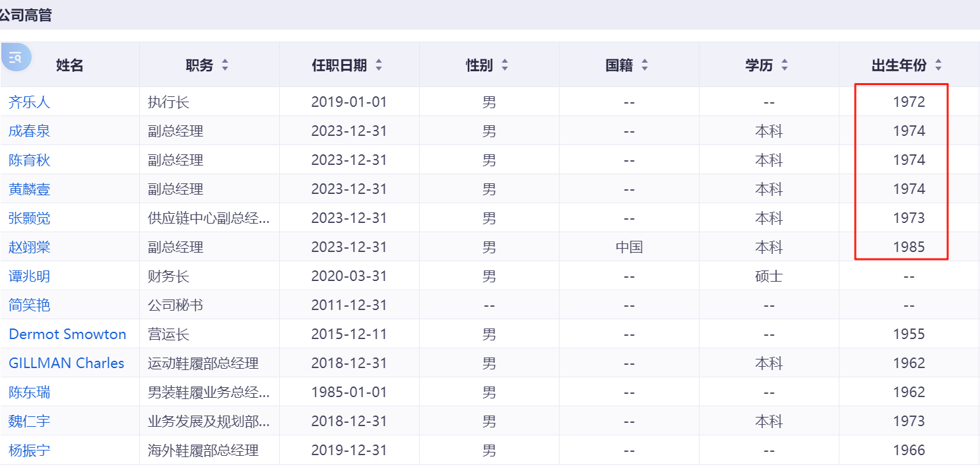This screenshot has height=469, width=980.
Task: Click truncated 供应链中心副总经 position cell
Action: 209,218
